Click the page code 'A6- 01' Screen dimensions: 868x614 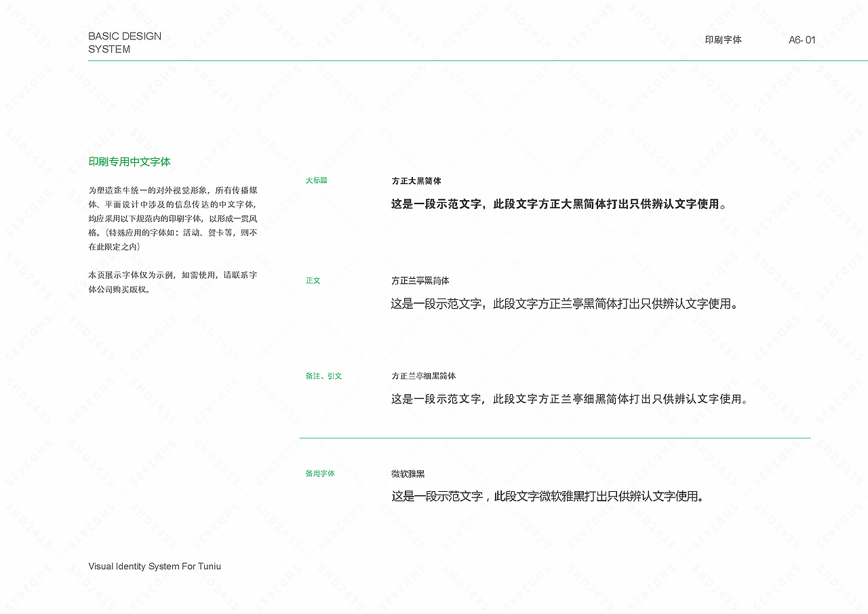click(802, 40)
